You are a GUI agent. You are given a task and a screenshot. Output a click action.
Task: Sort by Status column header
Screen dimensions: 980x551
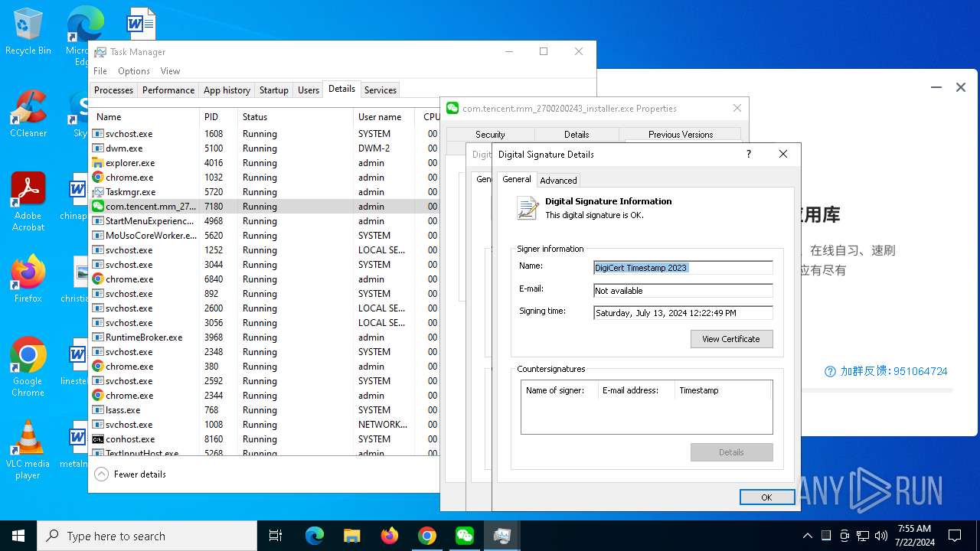(296, 117)
